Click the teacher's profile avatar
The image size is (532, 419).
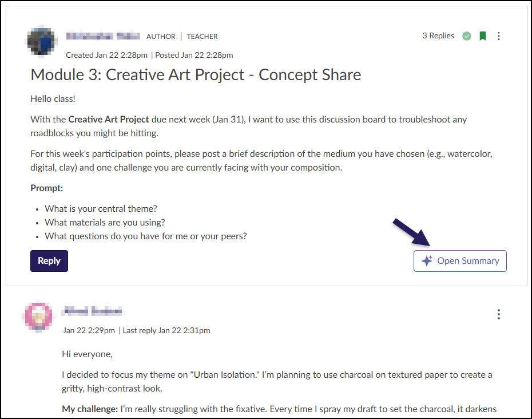(41, 41)
